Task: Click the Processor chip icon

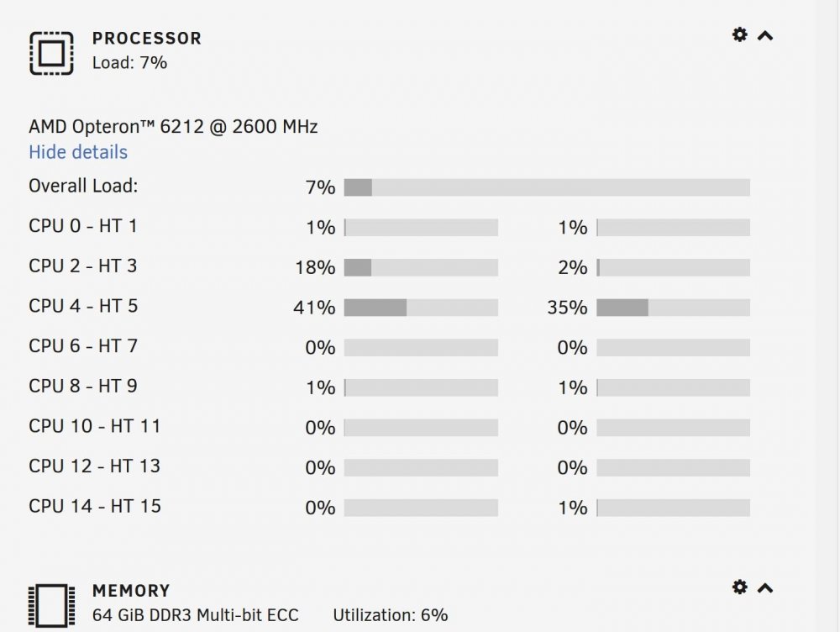Action: pyautogui.click(x=51, y=53)
